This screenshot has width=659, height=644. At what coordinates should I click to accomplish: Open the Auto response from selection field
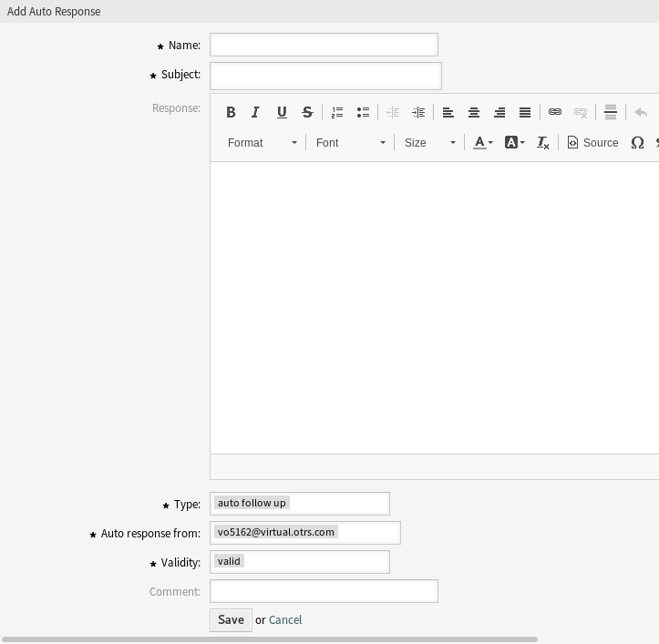pos(305,533)
